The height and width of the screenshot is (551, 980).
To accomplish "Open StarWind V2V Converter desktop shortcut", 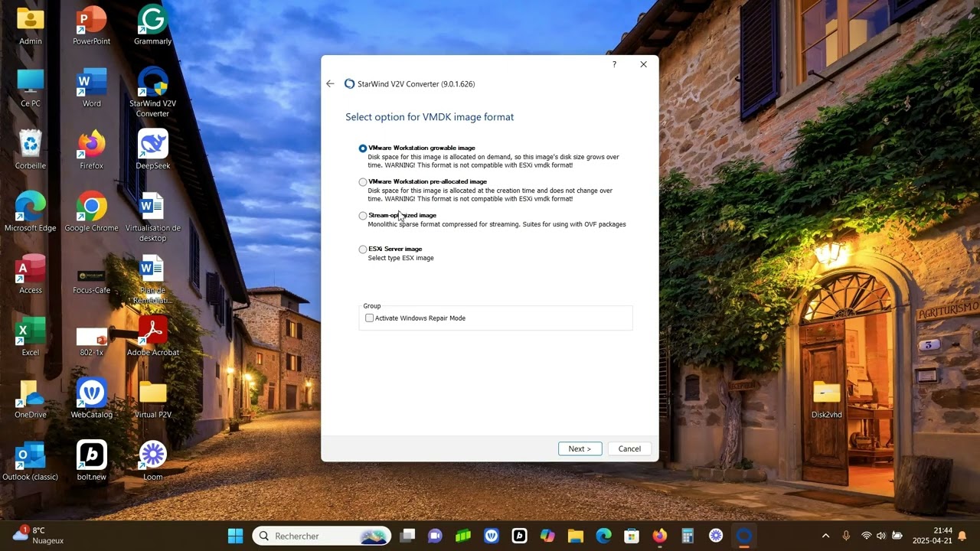I will (152, 92).
